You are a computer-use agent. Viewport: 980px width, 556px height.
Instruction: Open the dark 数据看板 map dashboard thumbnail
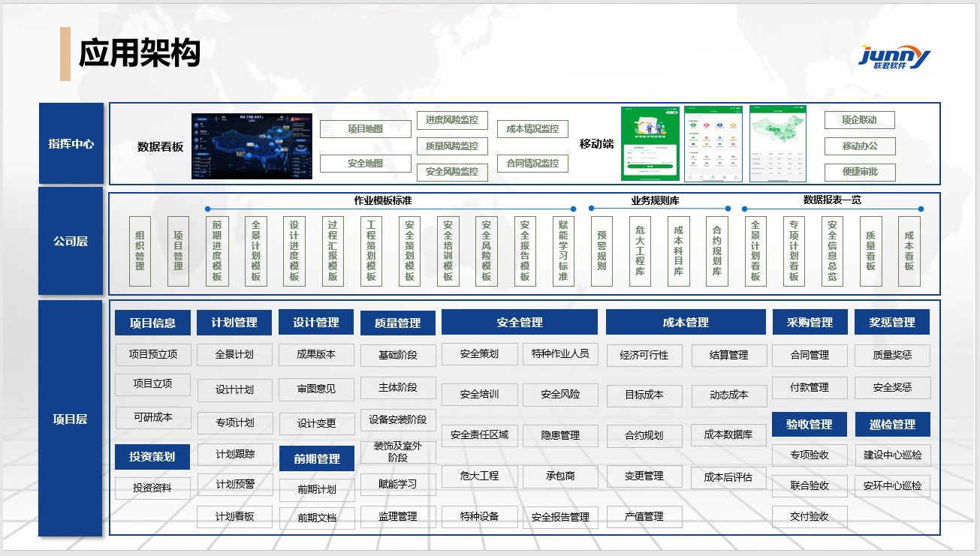[251, 147]
